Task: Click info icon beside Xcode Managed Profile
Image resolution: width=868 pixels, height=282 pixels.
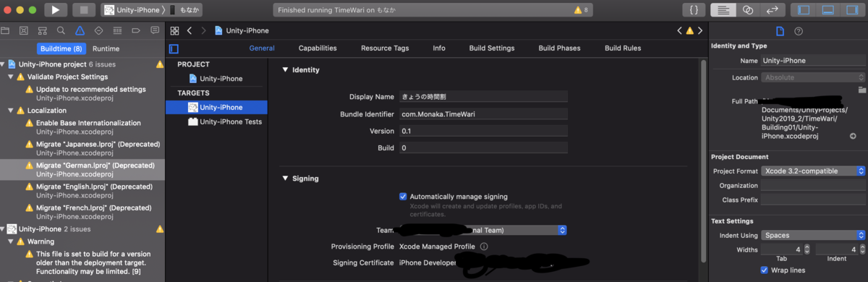Action: 484,247
